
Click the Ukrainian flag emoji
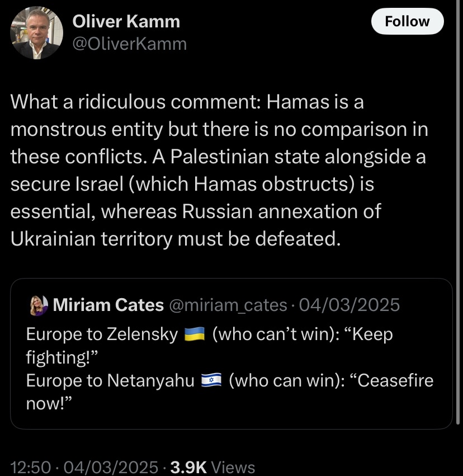(x=195, y=334)
